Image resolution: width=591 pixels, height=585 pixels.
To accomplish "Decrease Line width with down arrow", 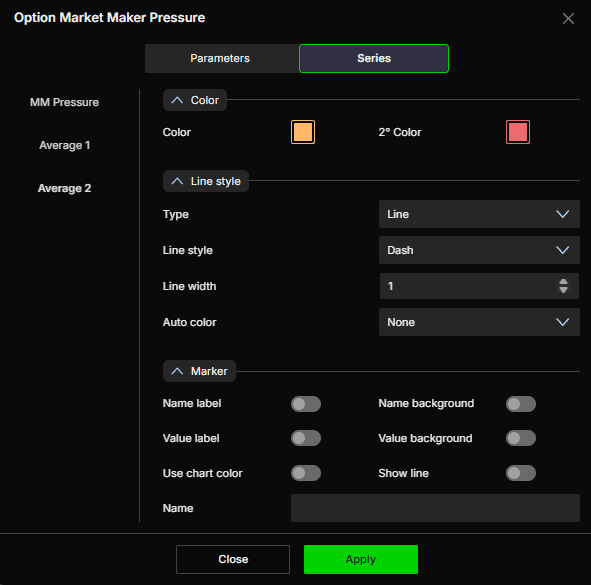I will tap(563, 290).
